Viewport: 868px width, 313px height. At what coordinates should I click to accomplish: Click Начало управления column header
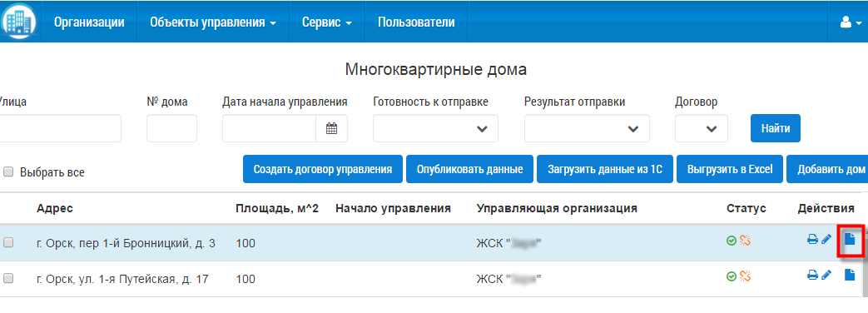pyautogui.click(x=393, y=208)
